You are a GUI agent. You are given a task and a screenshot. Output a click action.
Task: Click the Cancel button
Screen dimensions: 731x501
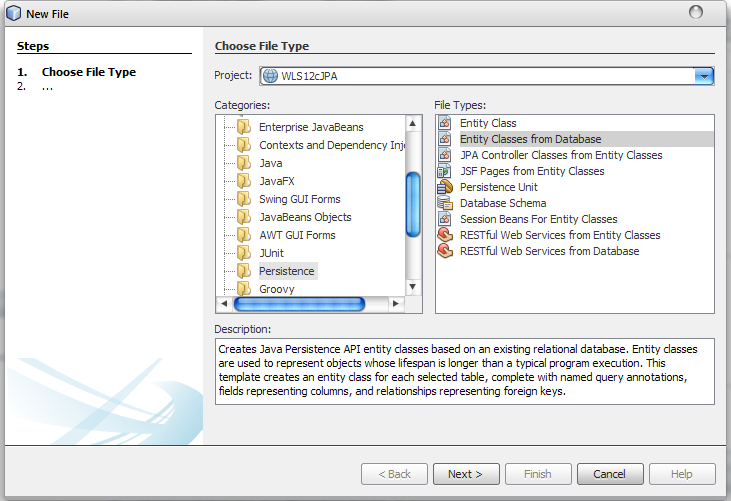[609, 474]
